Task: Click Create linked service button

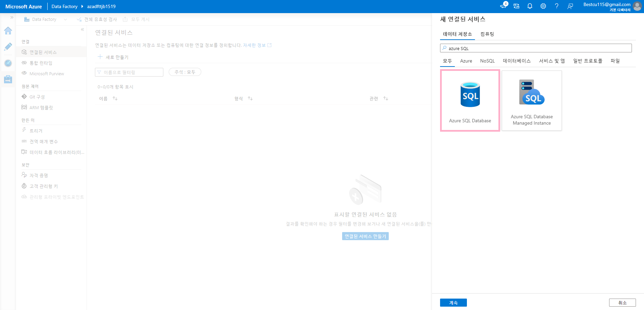Action: [365, 236]
